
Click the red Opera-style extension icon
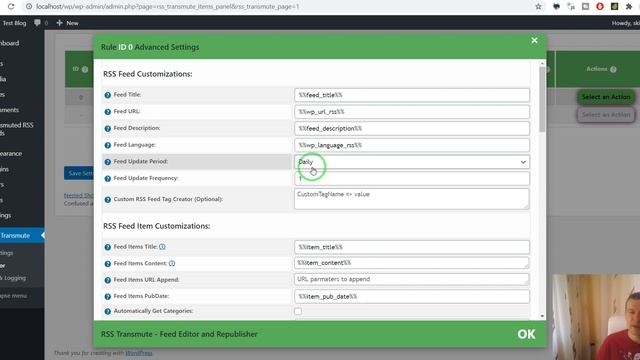[600, 7]
